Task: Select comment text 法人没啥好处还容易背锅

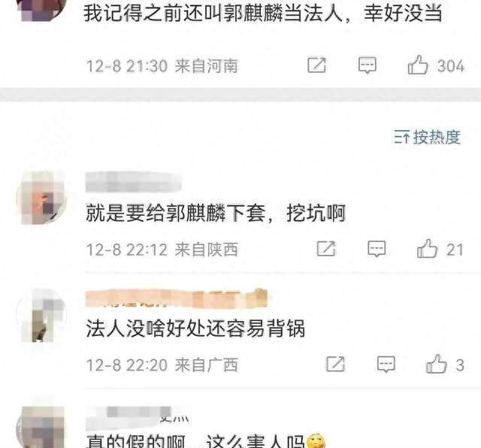Action: [195, 328]
